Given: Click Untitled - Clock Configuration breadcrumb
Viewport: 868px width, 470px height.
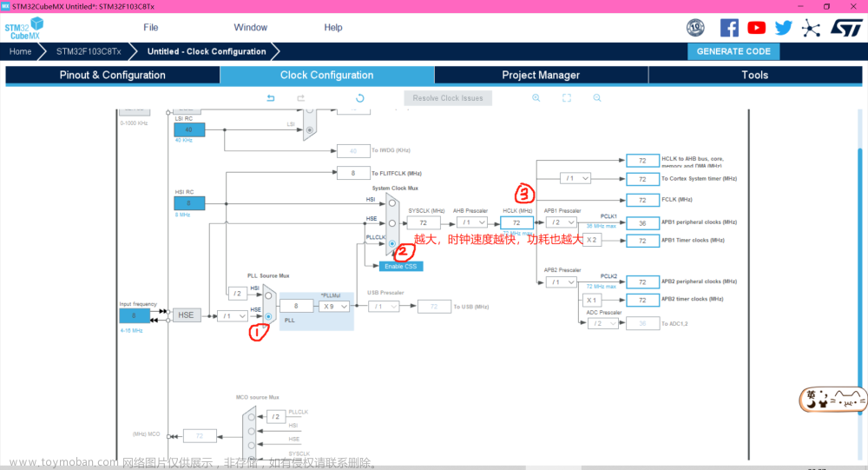Looking at the screenshot, I should (207, 51).
